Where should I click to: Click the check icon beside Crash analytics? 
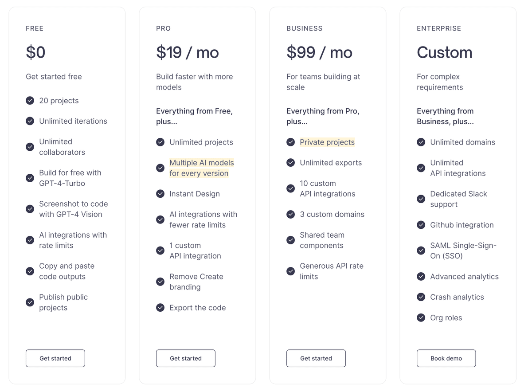click(x=421, y=297)
